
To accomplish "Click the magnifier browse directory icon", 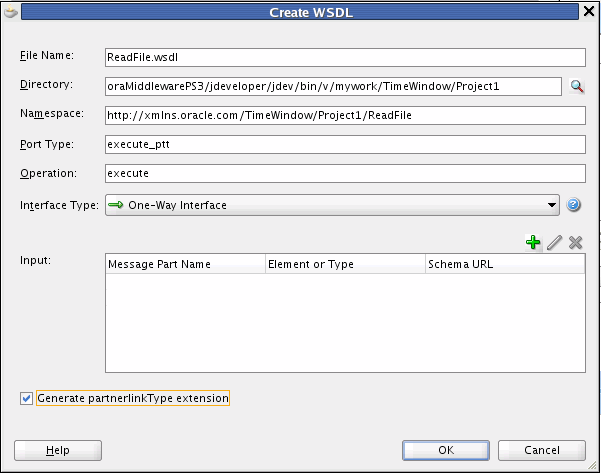I will point(577,87).
